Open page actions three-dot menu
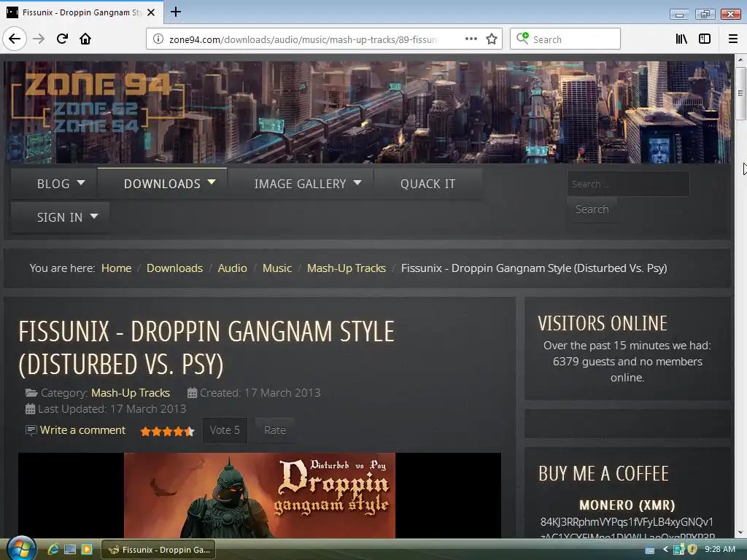Image resolution: width=747 pixels, height=560 pixels. coord(471,39)
